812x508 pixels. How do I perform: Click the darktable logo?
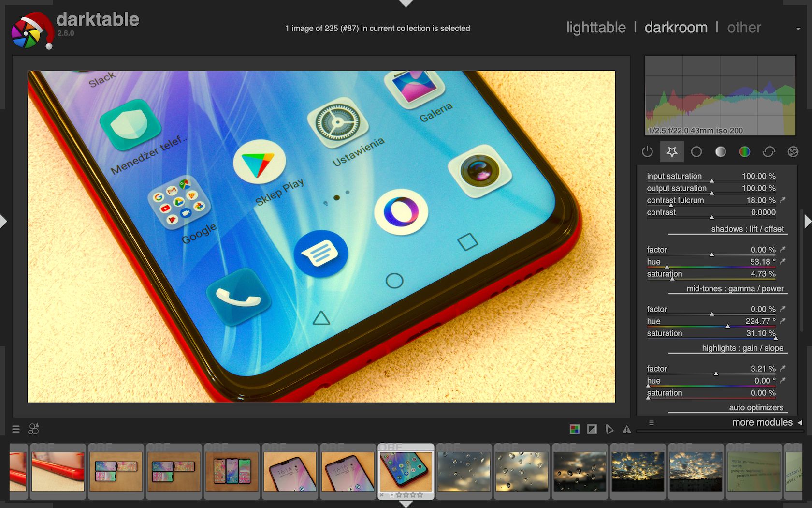pos(32,30)
